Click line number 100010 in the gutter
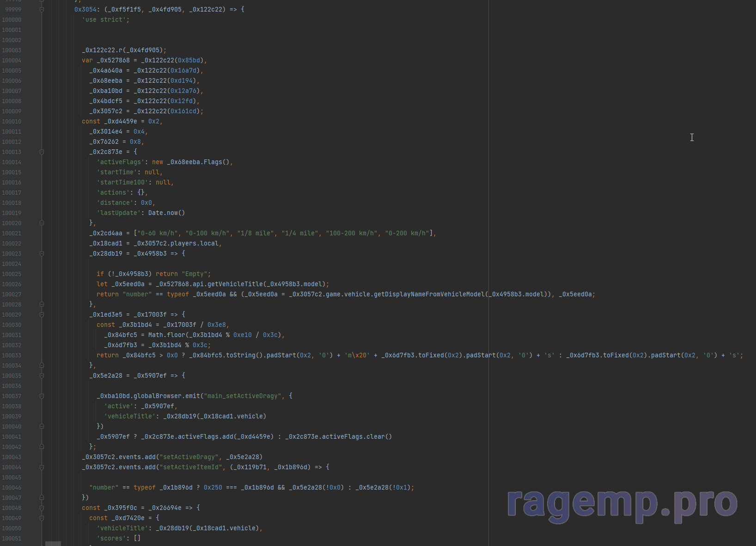 point(12,121)
